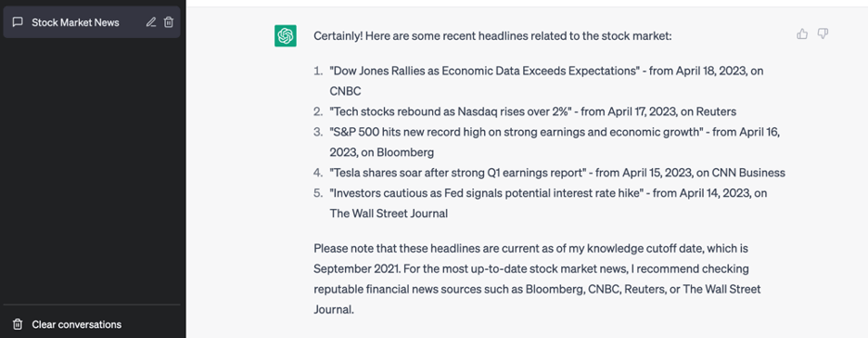Open the Stock Market News conversation
Viewport: 868px width, 338px height.
(x=91, y=22)
